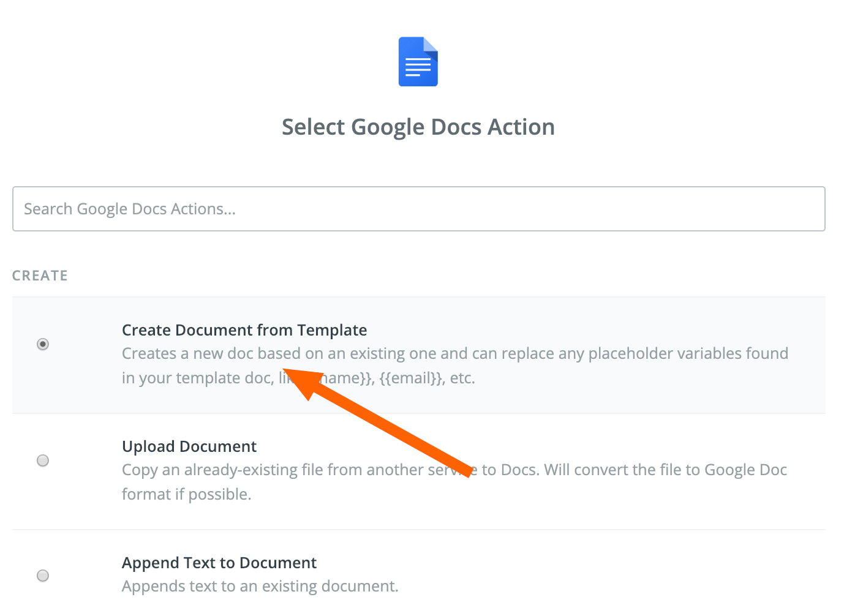Click the folded corner of the Docs icon
The image size is (844, 616).
(x=431, y=45)
